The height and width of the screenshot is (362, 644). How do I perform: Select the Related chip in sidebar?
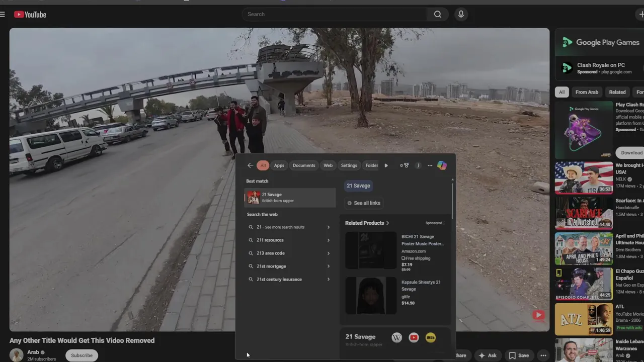(617, 92)
